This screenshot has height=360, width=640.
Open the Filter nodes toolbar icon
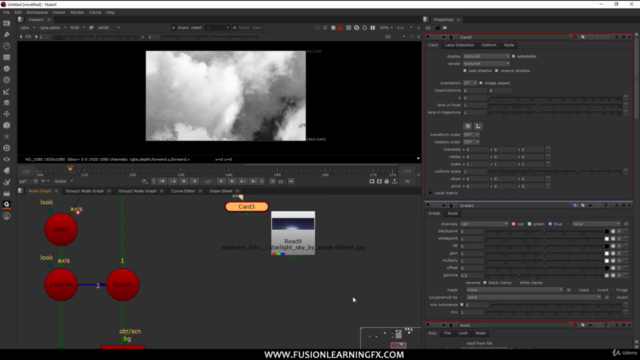coord(7,80)
